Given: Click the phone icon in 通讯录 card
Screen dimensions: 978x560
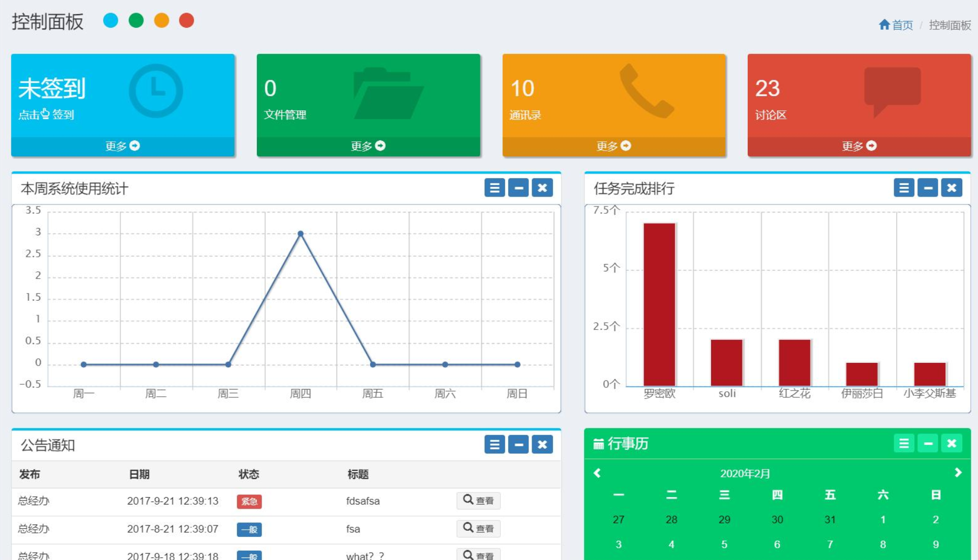Looking at the screenshot, I should point(646,91).
